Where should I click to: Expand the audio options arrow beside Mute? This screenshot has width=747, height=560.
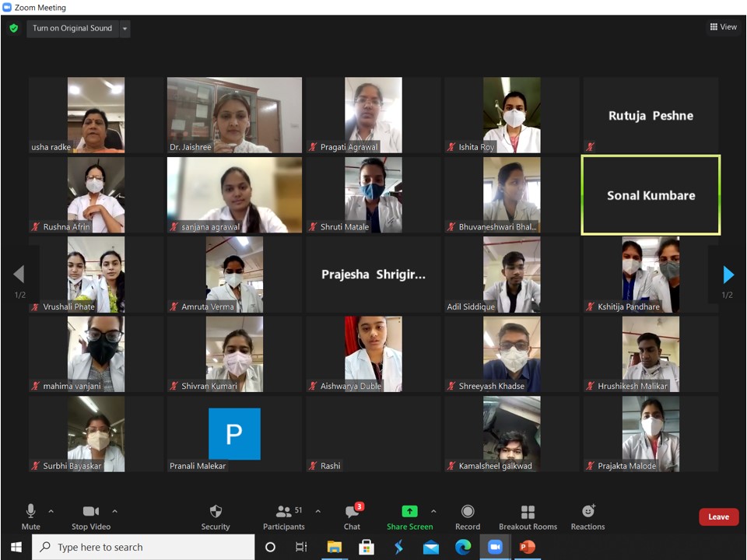tap(51, 511)
